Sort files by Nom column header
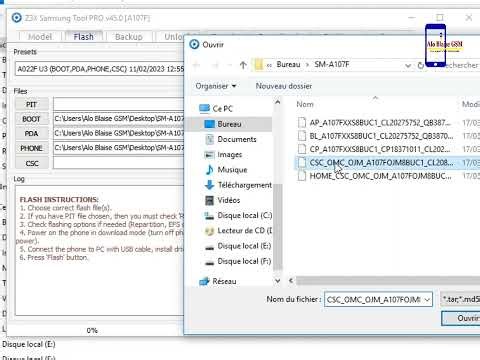This screenshot has width=480, height=360. (305, 104)
